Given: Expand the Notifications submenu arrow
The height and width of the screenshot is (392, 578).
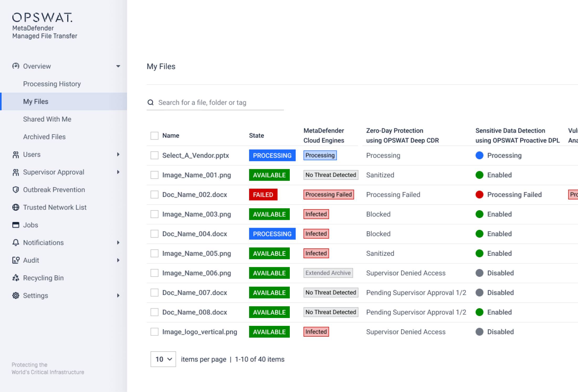Looking at the screenshot, I should click(118, 242).
